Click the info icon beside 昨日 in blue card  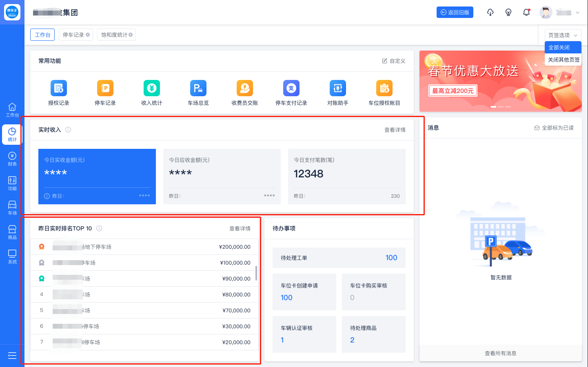[47, 196]
